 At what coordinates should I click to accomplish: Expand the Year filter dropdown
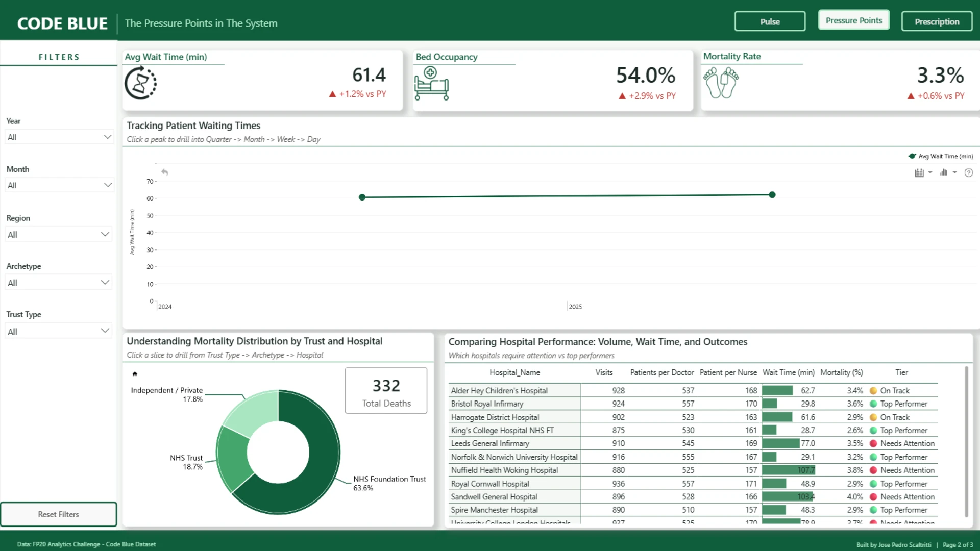(x=59, y=137)
